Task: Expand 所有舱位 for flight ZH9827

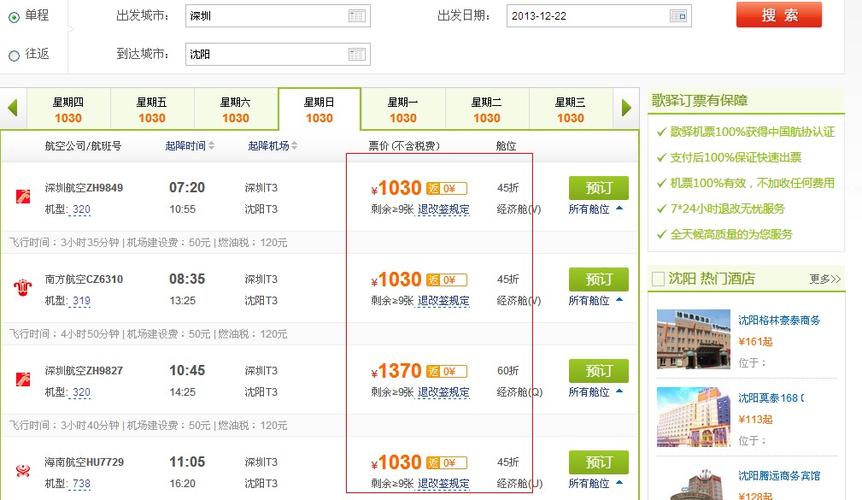Action: point(596,392)
